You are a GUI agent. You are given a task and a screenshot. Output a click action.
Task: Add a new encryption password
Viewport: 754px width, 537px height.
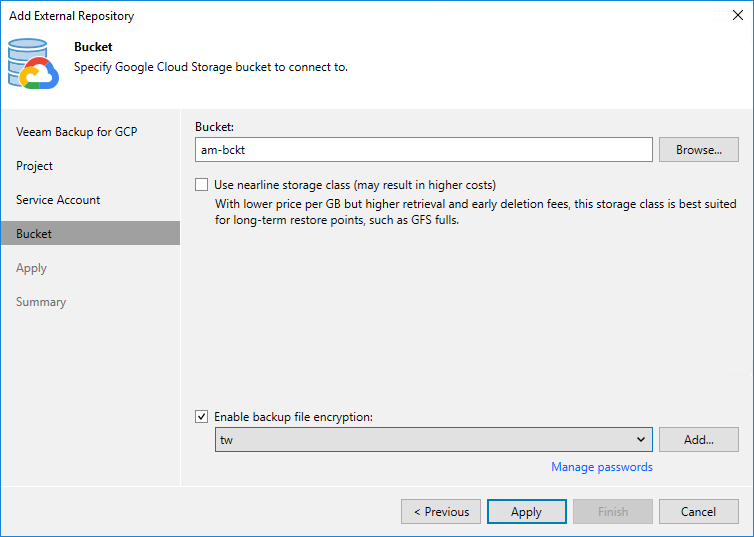coord(698,440)
